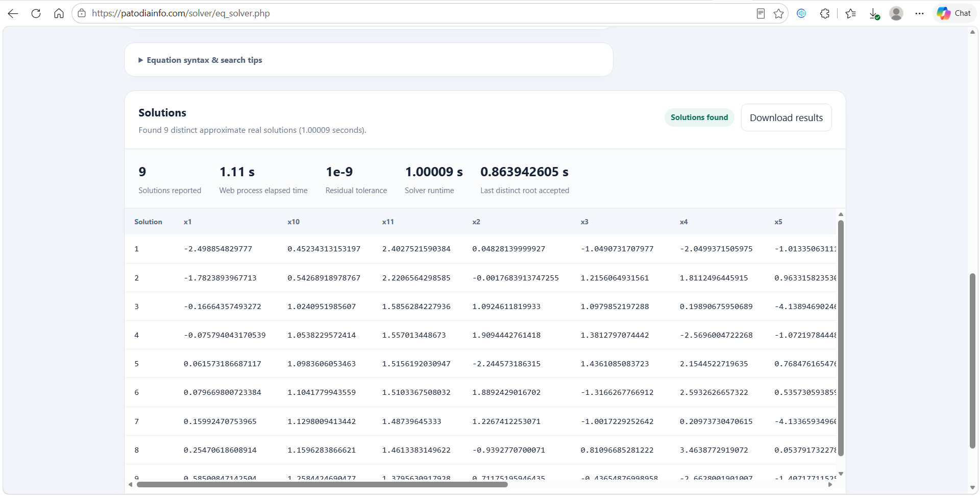Click page scrollbar down arrow

coord(972,488)
